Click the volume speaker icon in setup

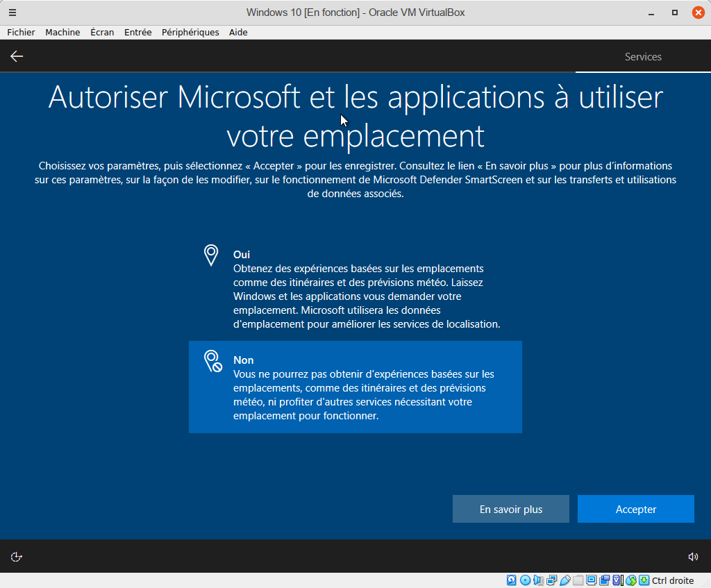point(692,557)
